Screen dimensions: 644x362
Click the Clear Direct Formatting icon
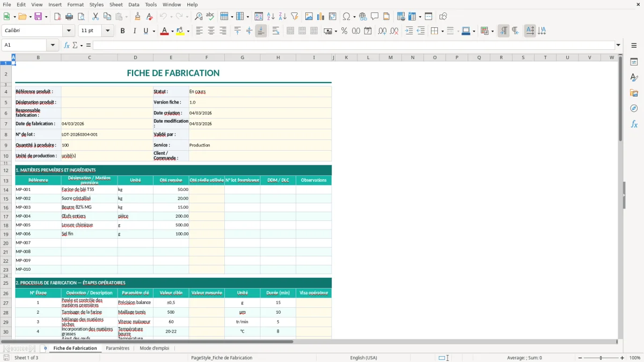pyautogui.click(x=149, y=17)
